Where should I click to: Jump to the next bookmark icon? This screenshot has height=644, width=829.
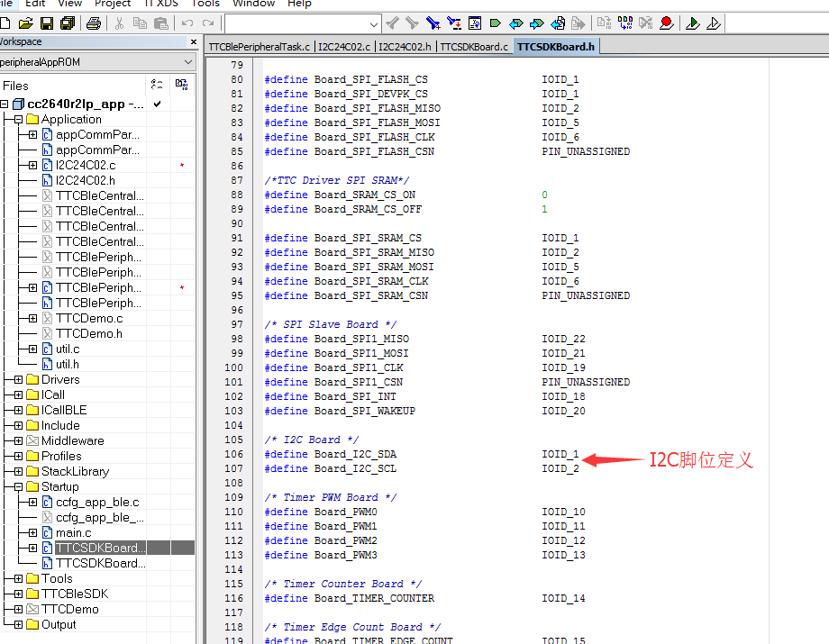coord(537,23)
